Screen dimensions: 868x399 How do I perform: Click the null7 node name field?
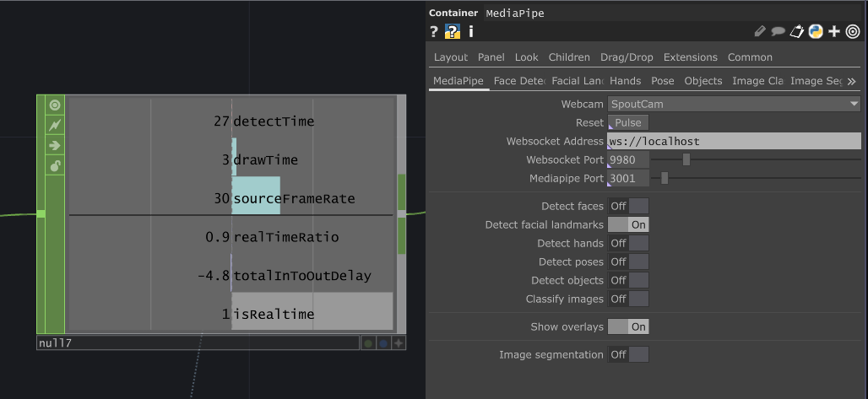click(198, 343)
